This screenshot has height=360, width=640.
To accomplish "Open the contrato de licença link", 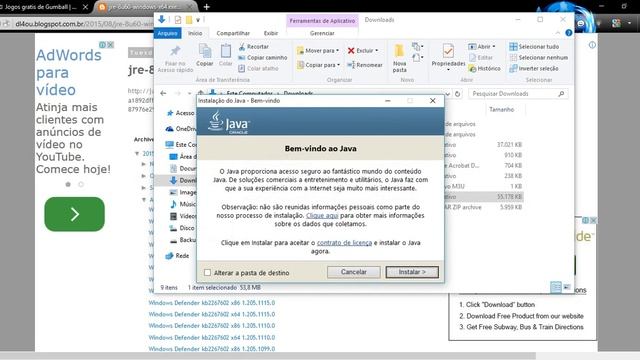I will [344, 242].
